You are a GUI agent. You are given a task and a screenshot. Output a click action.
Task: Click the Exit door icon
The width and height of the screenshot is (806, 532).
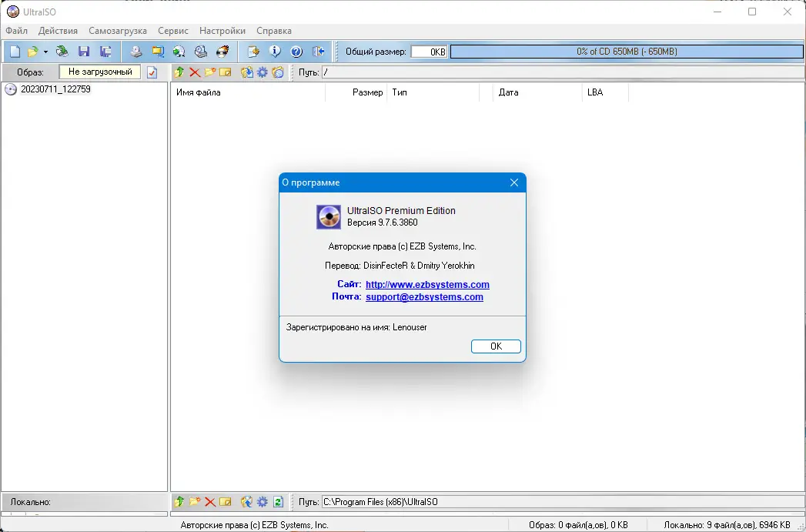tap(318, 52)
